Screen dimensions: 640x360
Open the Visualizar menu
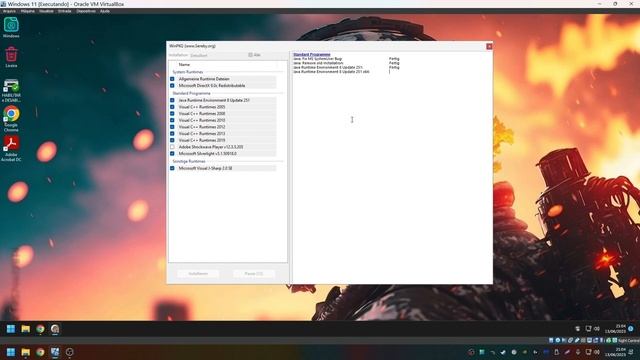[46, 11]
